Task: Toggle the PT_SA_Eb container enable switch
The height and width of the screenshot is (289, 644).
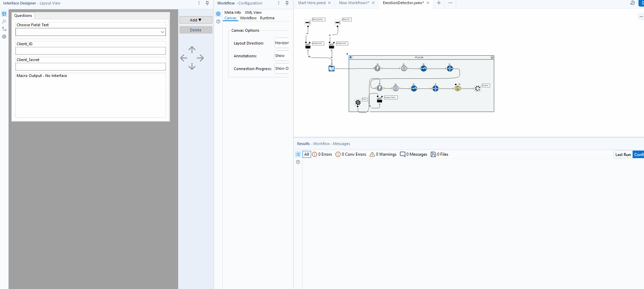Action: 352,57
